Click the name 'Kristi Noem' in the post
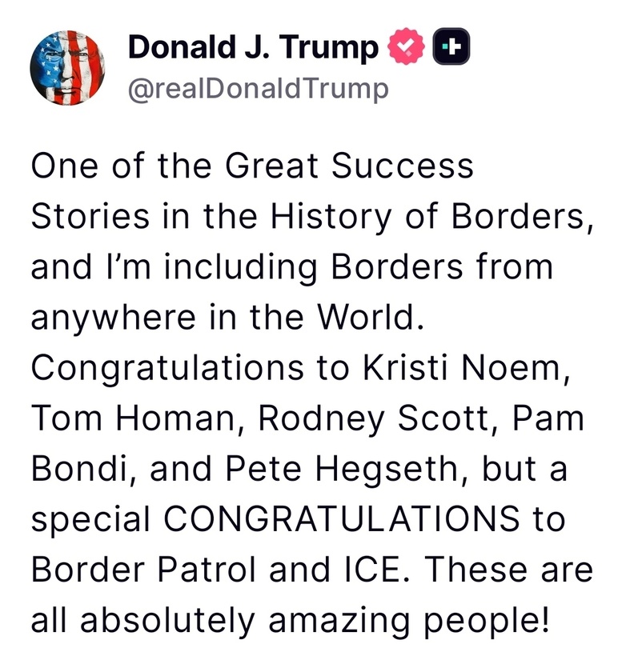The height and width of the screenshot is (672, 634). point(461,368)
